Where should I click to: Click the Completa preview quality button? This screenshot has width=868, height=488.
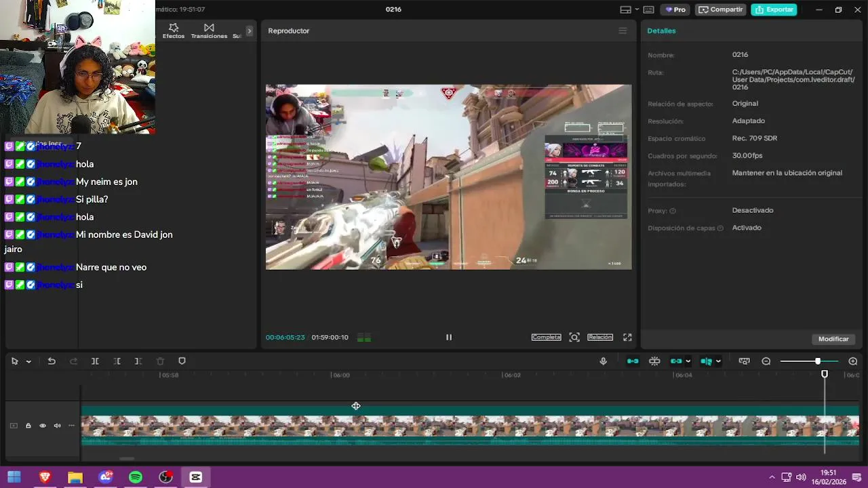tap(546, 337)
